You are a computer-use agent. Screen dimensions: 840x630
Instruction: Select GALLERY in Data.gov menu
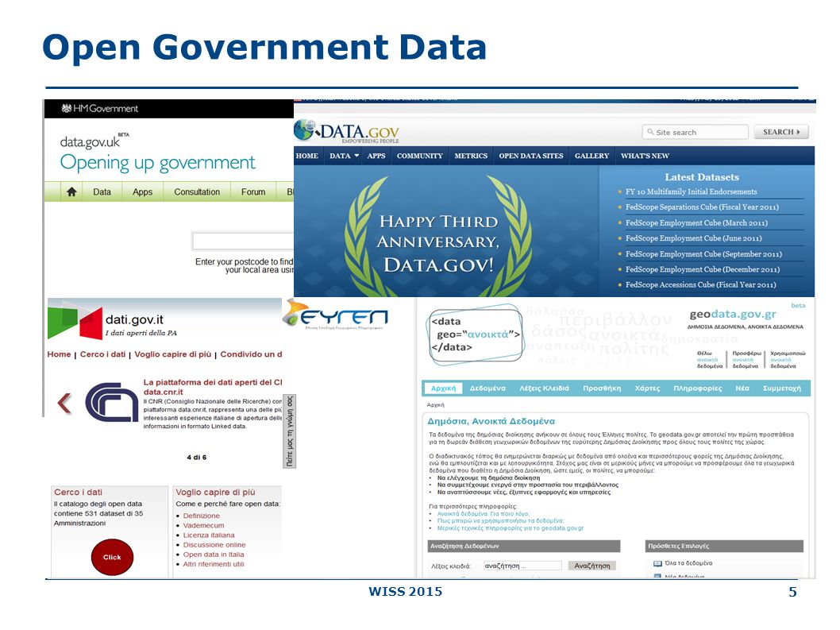click(x=592, y=156)
